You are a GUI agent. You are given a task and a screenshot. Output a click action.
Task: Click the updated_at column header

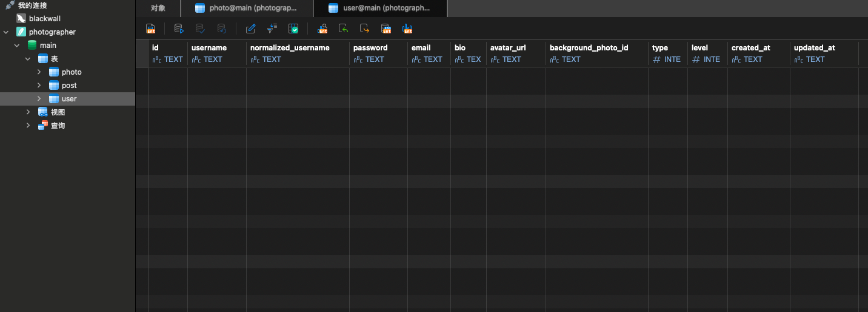824,53
